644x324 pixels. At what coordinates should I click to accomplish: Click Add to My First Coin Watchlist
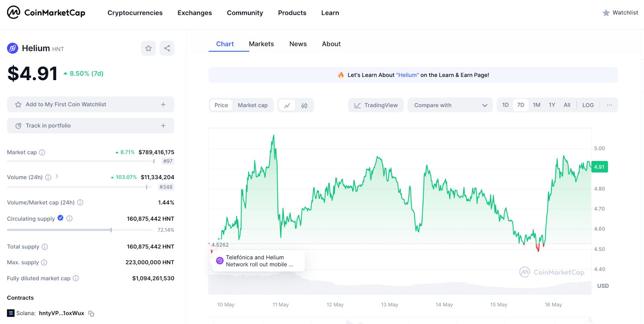(91, 104)
